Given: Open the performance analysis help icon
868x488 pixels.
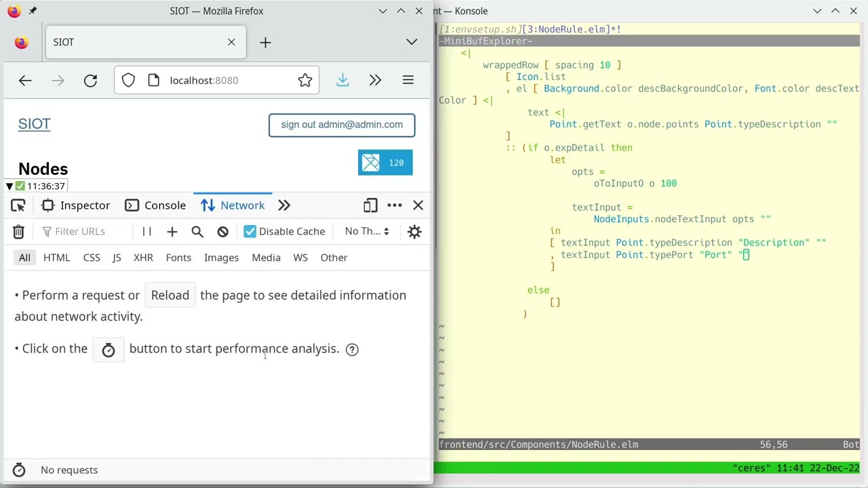Looking at the screenshot, I should [352, 349].
